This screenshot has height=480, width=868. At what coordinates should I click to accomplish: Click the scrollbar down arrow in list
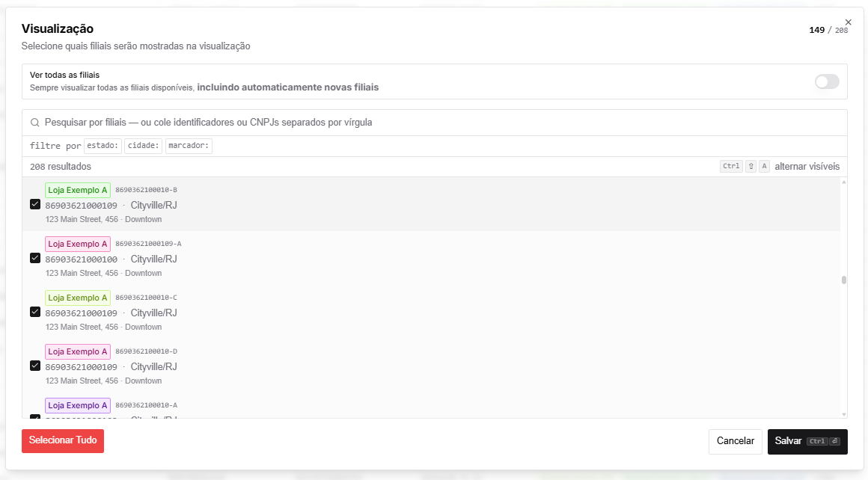[843, 414]
